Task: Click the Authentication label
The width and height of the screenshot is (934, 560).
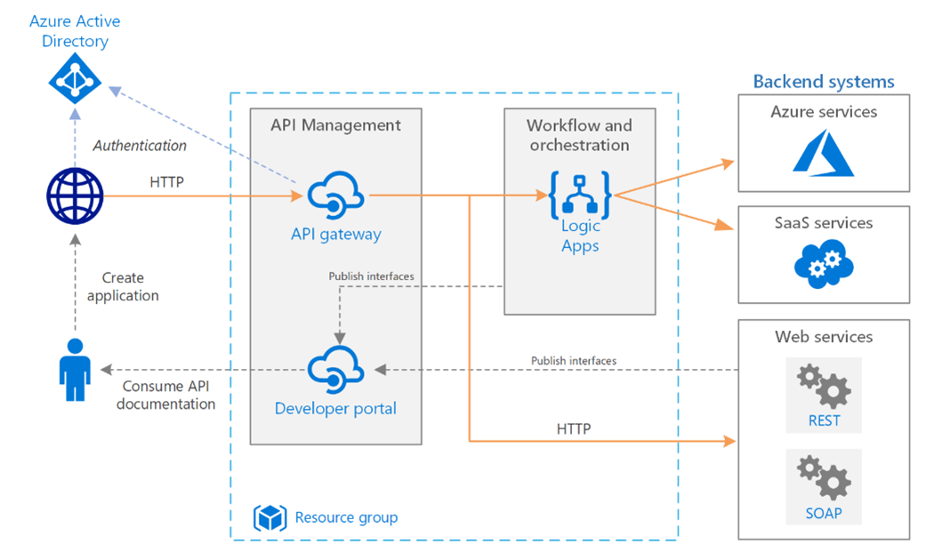Action: click(140, 145)
